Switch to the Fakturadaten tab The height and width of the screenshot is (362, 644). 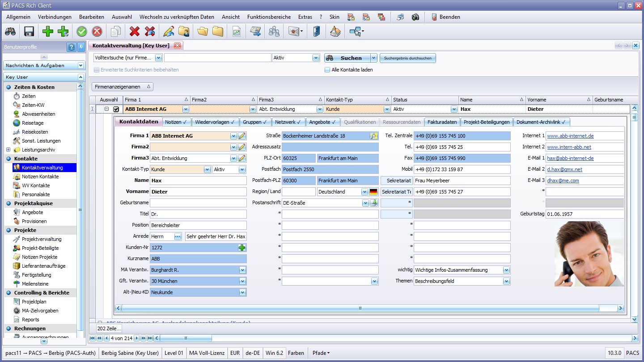[x=442, y=122]
